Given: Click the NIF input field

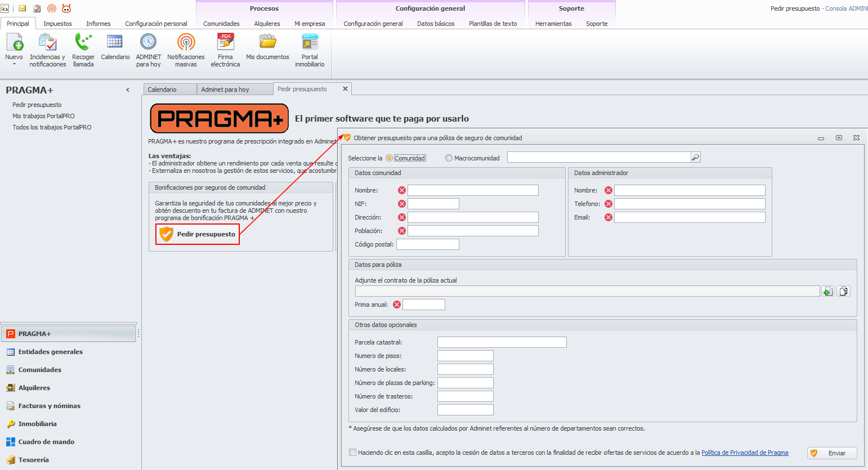Looking at the screenshot, I should (x=433, y=204).
